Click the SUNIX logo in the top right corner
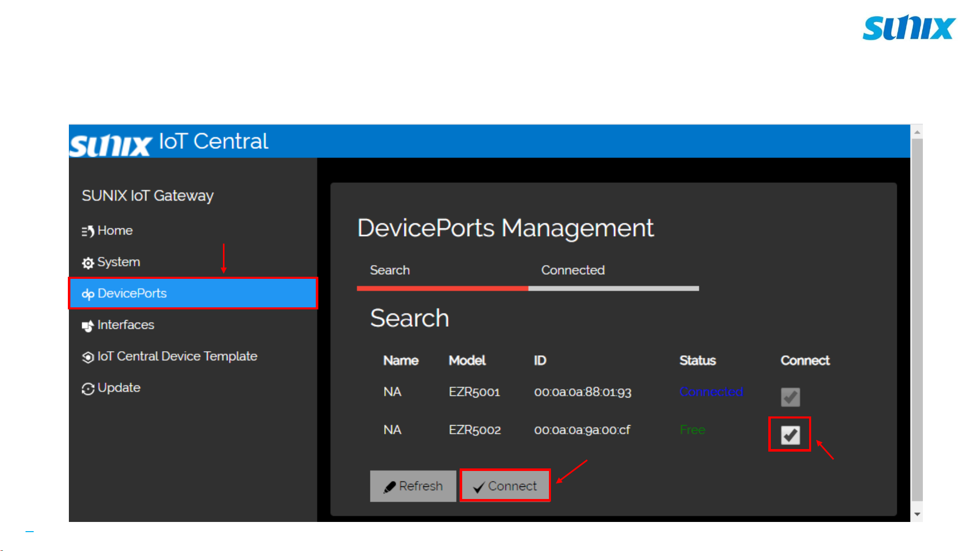This screenshot has width=980, height=551. pos(909,28)
